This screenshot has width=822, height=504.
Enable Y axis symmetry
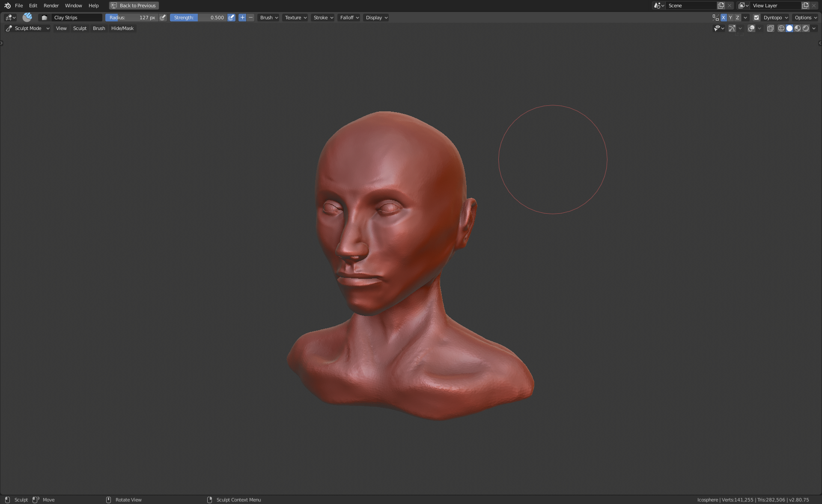[x=730, y=18]
